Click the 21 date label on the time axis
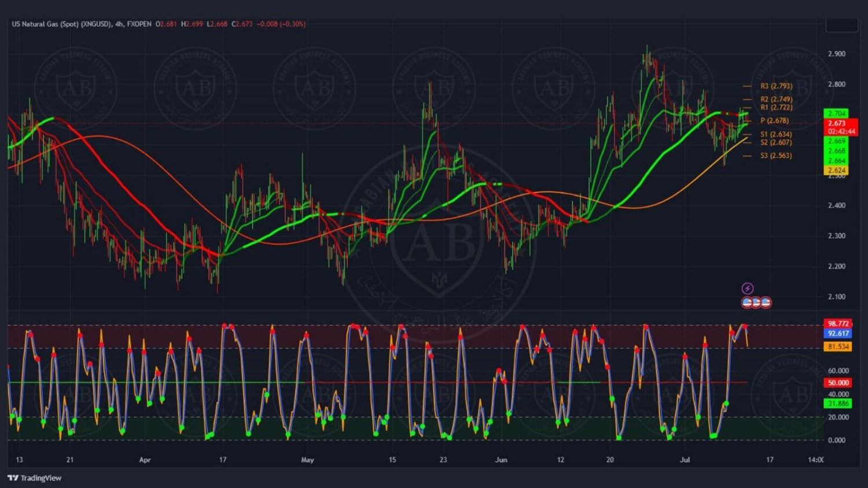The width and height of the screenshot is (868, 488). [70, 460]
